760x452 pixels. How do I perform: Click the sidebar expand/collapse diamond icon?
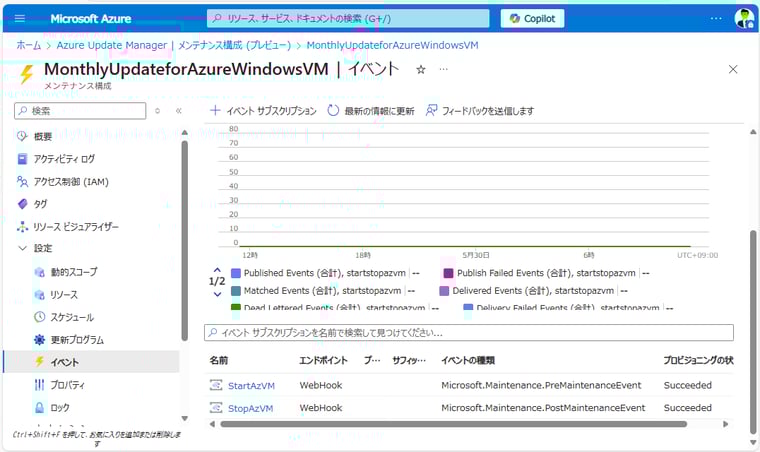(x=158, y=110)
